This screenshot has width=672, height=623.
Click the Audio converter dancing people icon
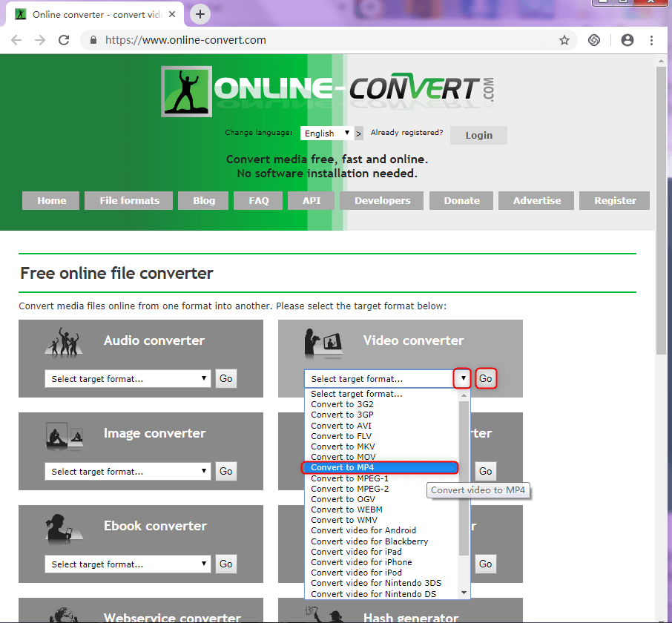click(x=62, y=344)
